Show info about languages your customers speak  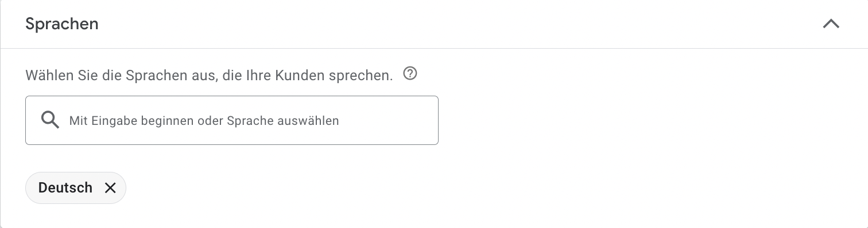[x=410, y=74]
